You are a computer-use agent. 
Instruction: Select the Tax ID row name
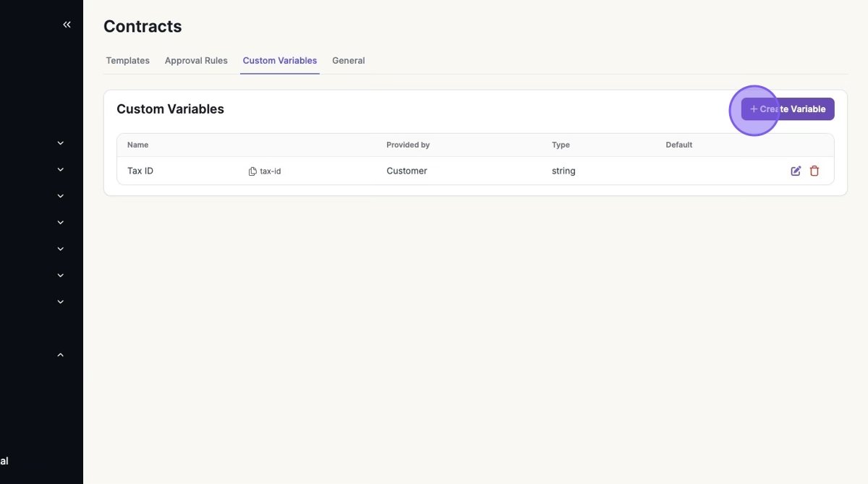140,171
